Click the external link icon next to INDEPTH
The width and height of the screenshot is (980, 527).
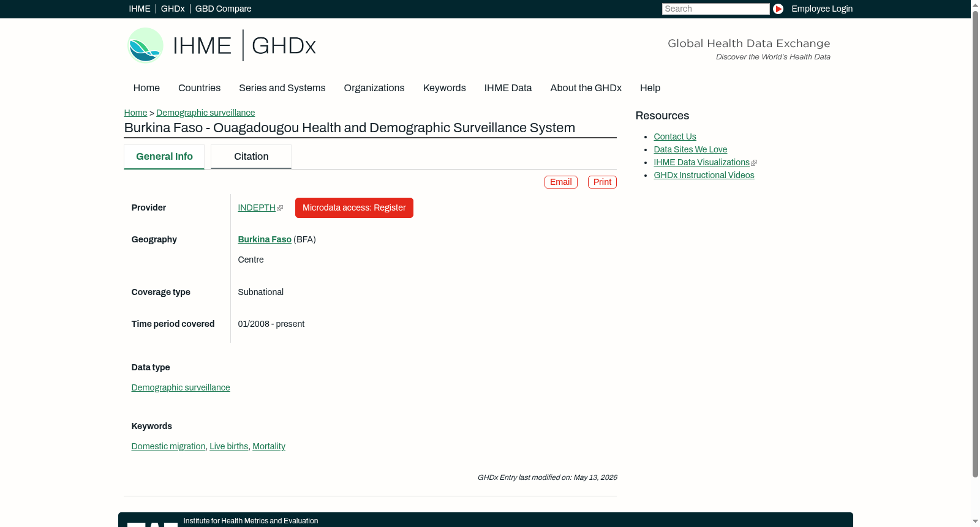click(x=280, y=208)
